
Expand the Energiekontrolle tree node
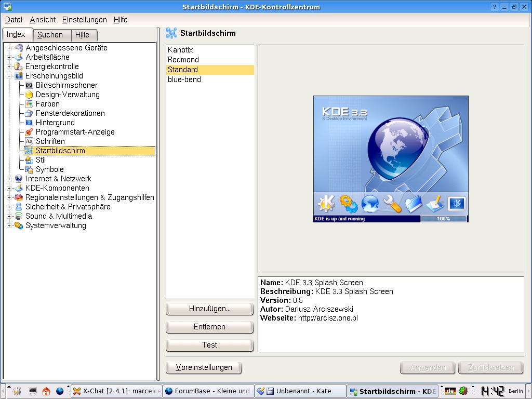point(9,66)
